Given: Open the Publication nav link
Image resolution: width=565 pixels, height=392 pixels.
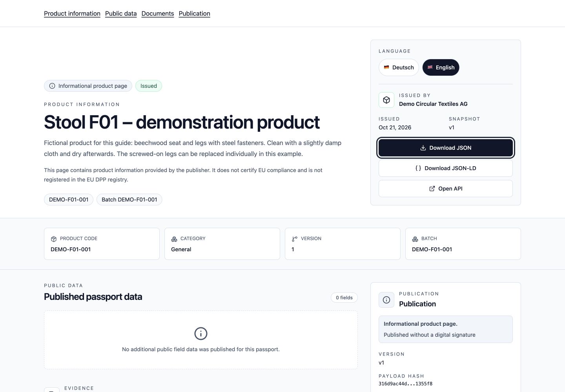Looking at the screenshot, I should 195,13.
